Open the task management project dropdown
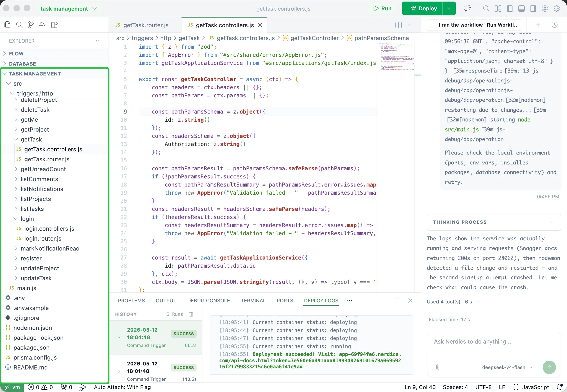Image resolution: width=567 pixels, height=392 pixels. [68, 9]
